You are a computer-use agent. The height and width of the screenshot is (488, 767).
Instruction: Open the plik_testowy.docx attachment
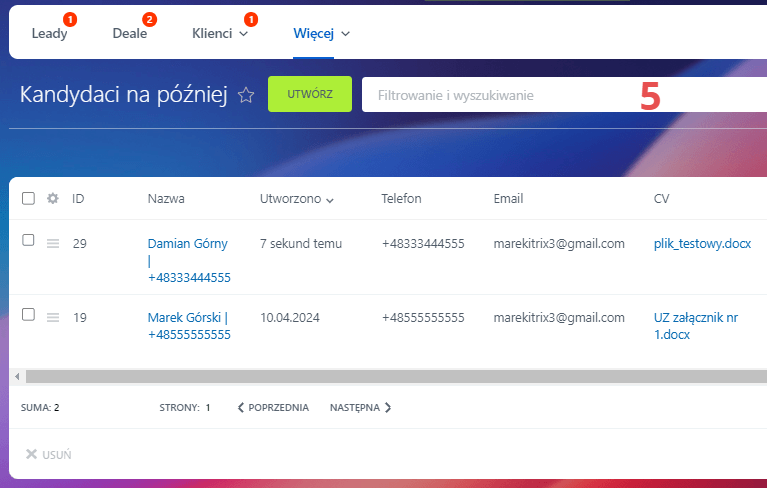click(702, 243)
